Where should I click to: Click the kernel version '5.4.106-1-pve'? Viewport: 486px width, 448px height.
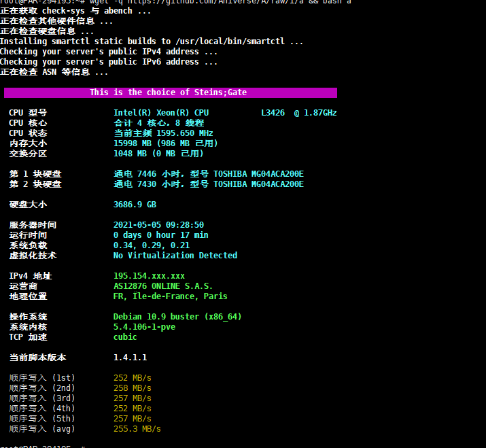(x=144, y=327)
